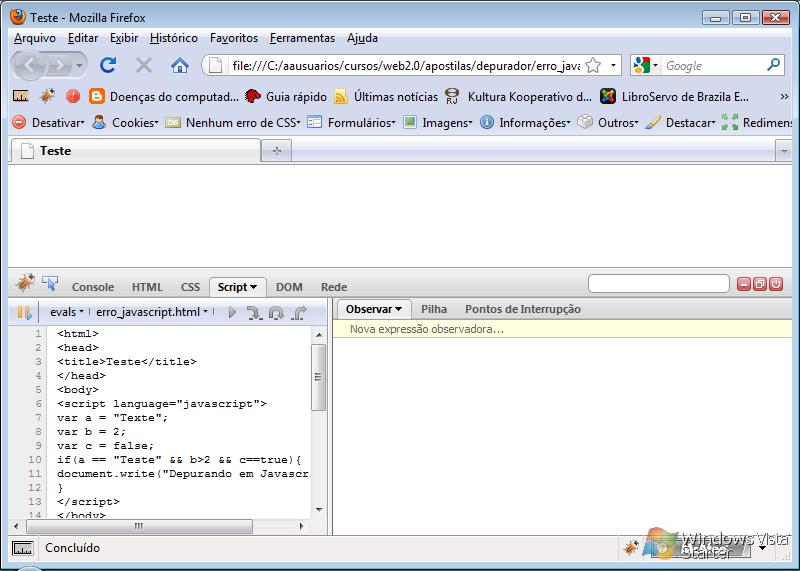Click the debugger Step Into icon
Screen dimensions: 800x571
point(254,312)
